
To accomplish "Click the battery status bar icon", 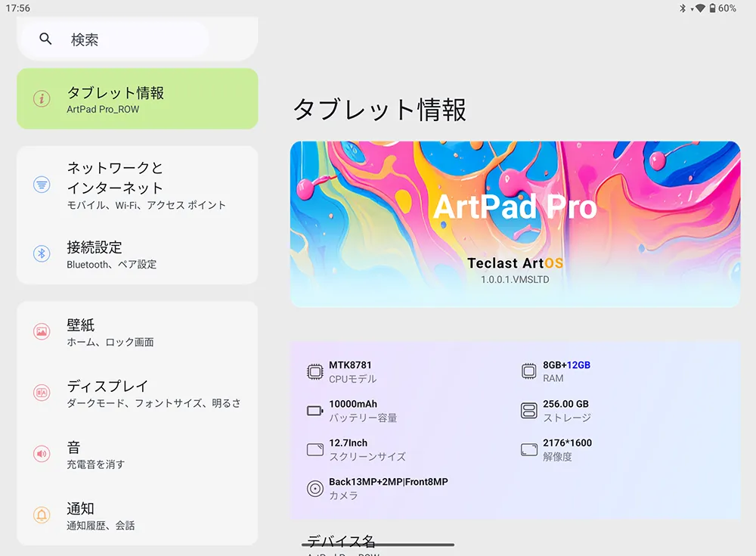I will tap(712, 8).
